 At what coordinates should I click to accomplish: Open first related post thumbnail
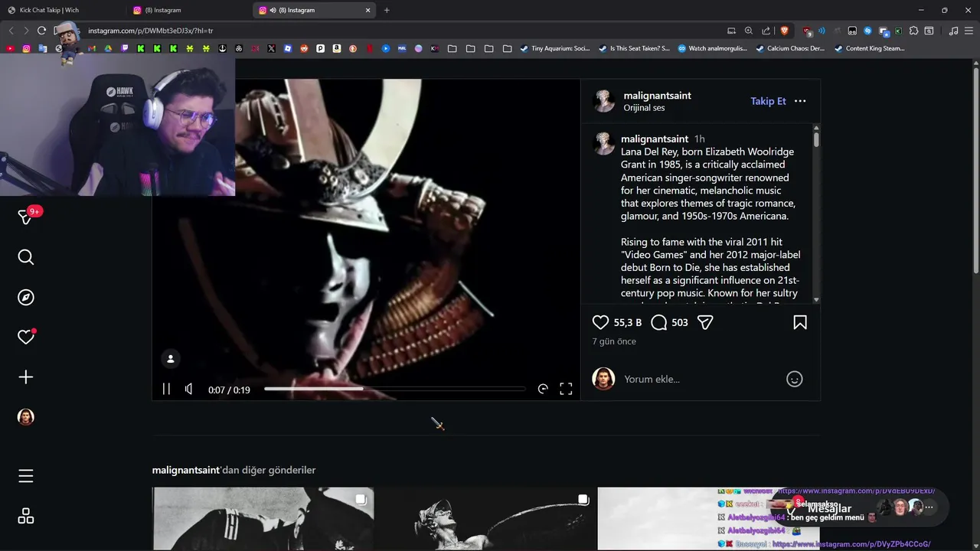tap(263, 518)
